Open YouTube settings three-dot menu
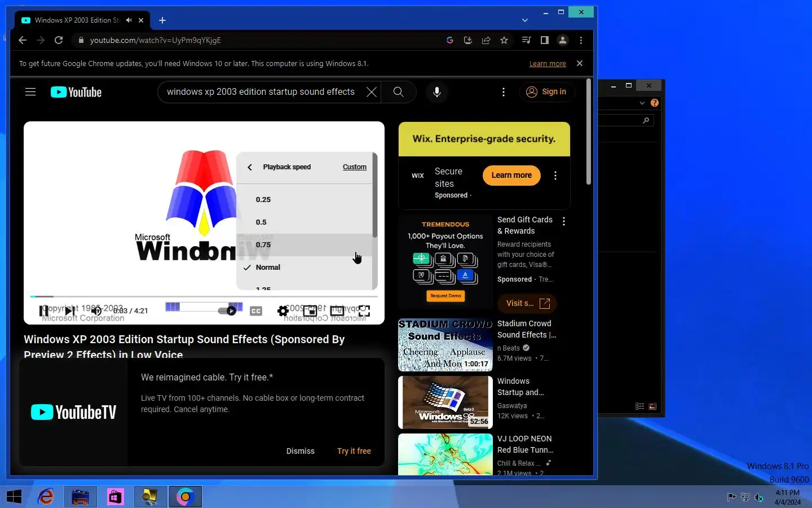 (504, 92)
